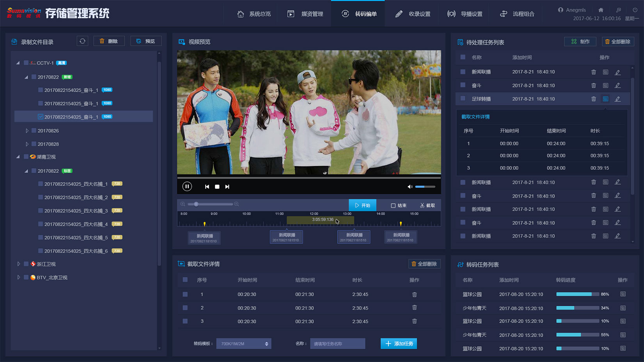The image size is (644, 362).
Task: Click the edit pencil icon for the 奋斗 task
Action: (x=617, y=85)
